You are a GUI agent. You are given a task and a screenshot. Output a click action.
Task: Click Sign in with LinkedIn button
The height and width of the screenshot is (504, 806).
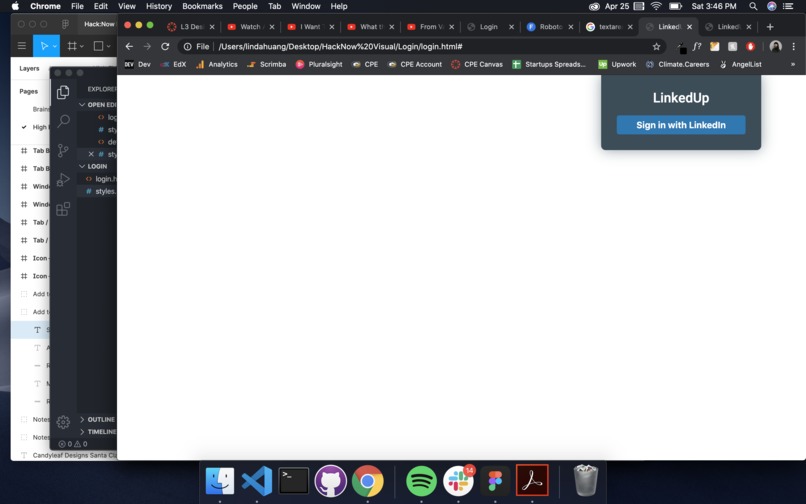(681, 125)
